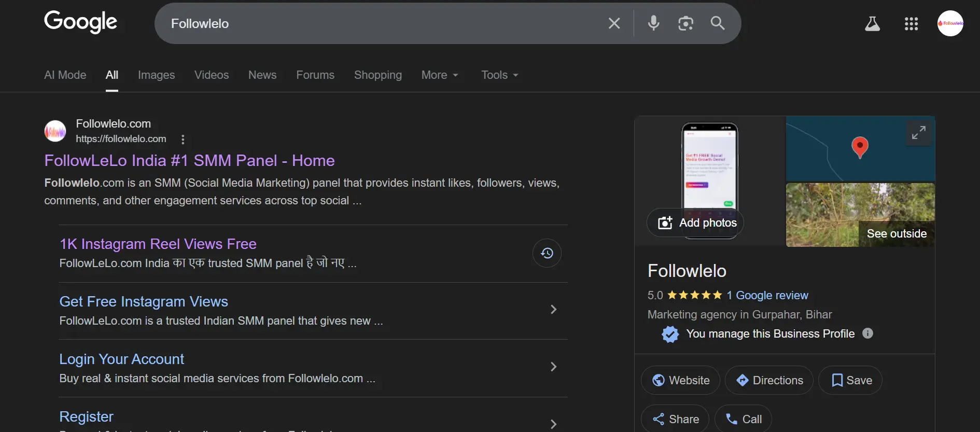Image resolution: width=980 pixels, height=432 pixels.
Task: Click the Add photos button
Action: (695, 222)
